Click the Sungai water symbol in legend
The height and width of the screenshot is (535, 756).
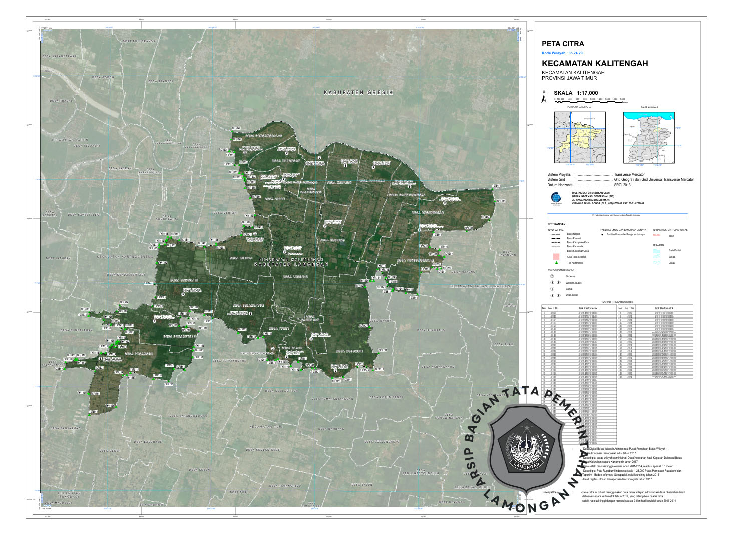(657, 256)
